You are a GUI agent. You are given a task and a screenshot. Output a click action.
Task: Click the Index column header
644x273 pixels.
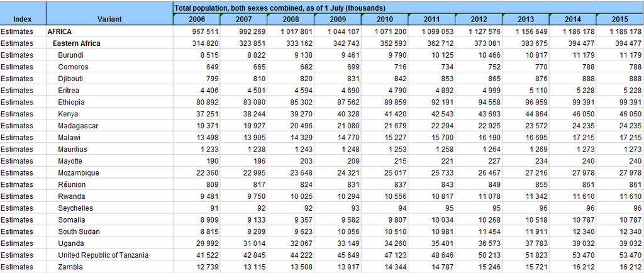(23, 19)
